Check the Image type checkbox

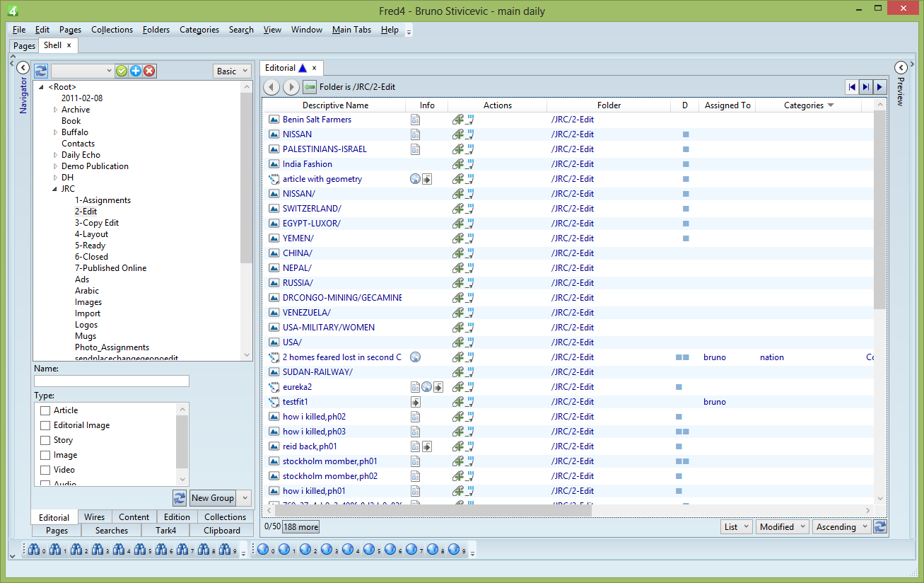pyautogui.click(x=45, y=455)
